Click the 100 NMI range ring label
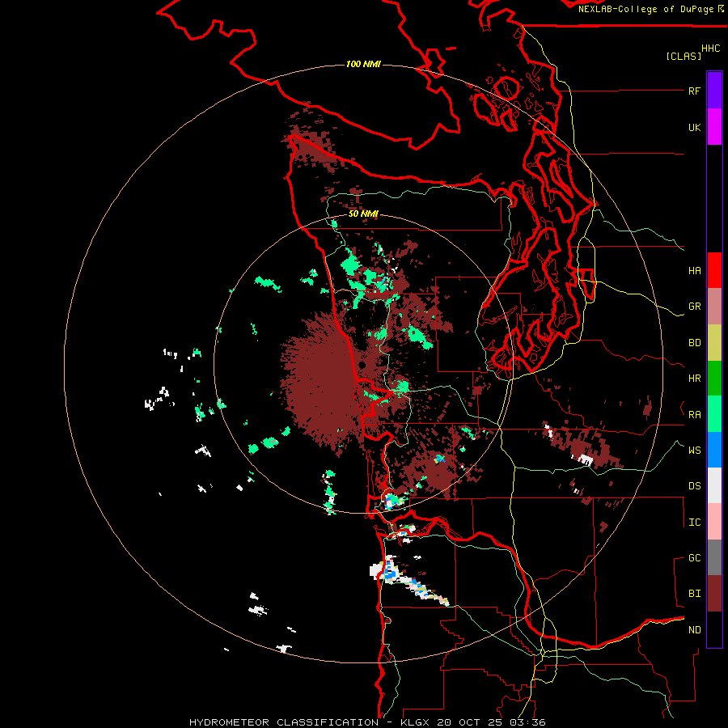This screenshot has width=728, height=728. [x=363, y=64]
